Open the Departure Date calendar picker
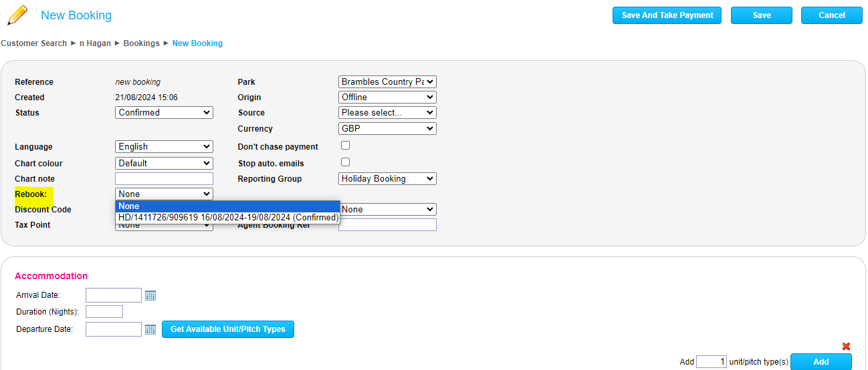 [150, 329]
